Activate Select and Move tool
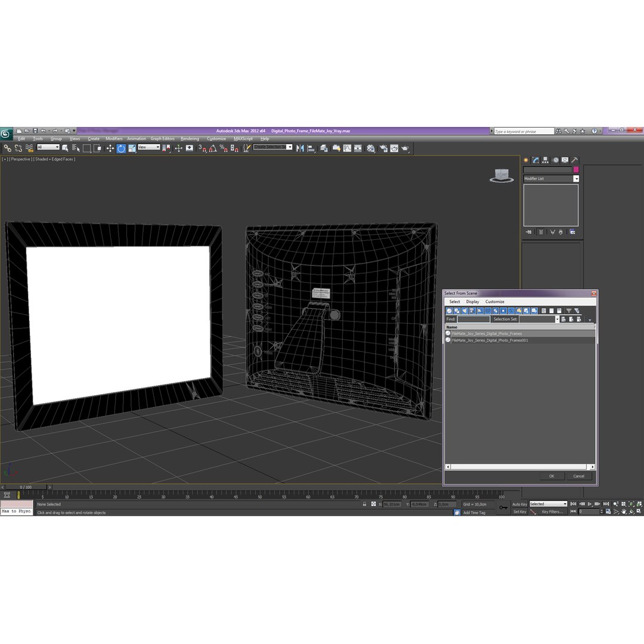This screenshot has width=644, height=644. 110,148
